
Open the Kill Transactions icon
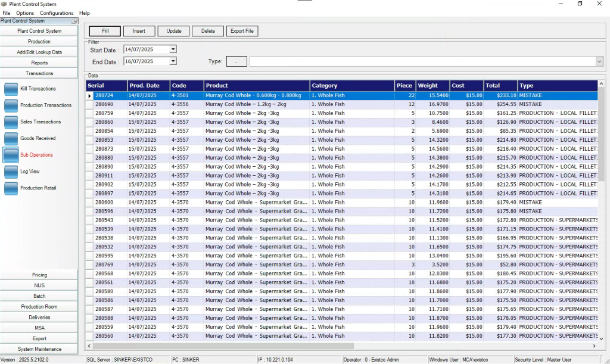coord(11,89)
